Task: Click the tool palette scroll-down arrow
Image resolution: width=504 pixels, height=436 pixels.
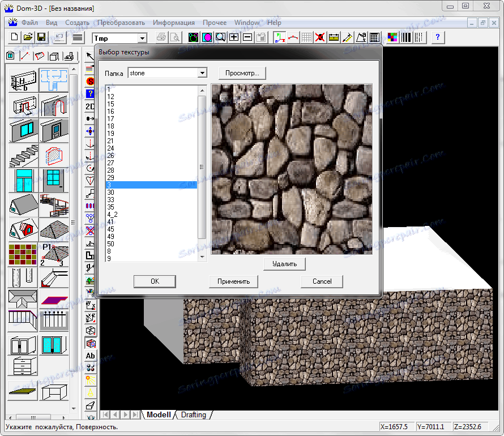Action: (74, 409)
